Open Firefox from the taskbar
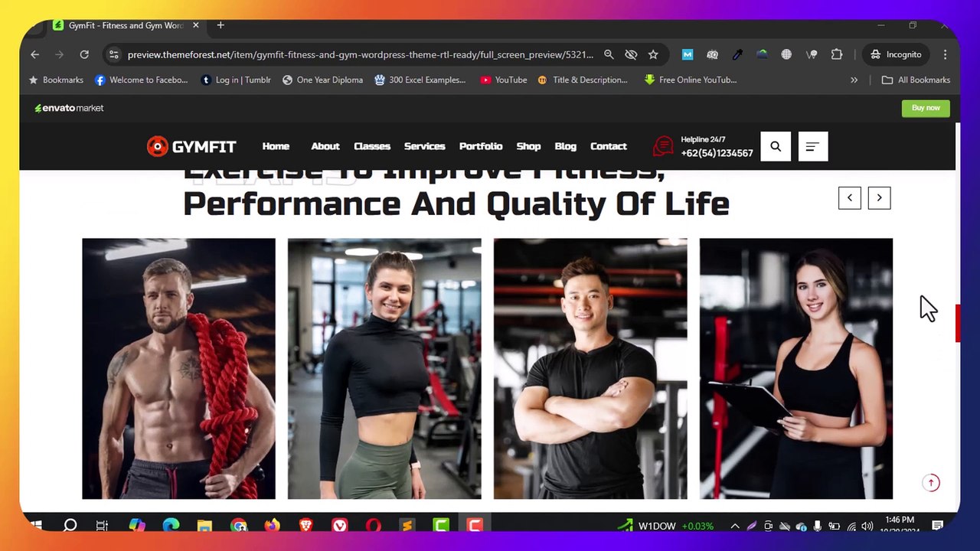Screen dimensions: 980x551 point(273,526)
